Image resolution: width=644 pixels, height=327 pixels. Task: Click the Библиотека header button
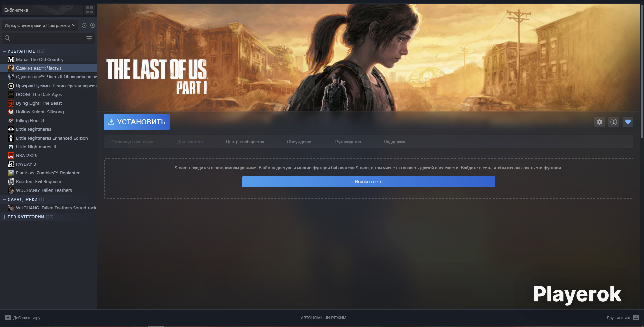point(42,10)
